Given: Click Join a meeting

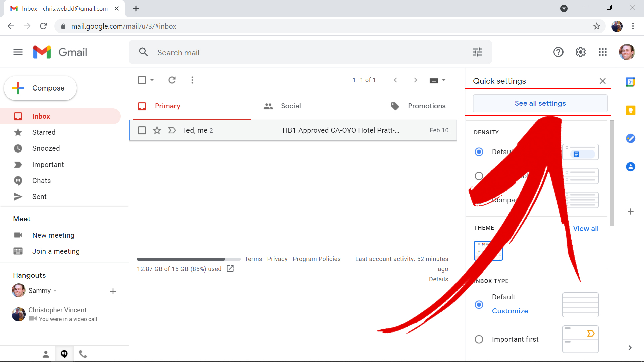Looking at the screenshot, I should pyautogui.click(x=56, y=251).
